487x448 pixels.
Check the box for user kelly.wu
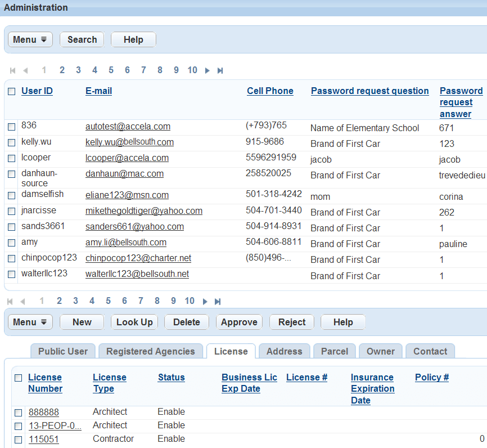pos(12,143)
